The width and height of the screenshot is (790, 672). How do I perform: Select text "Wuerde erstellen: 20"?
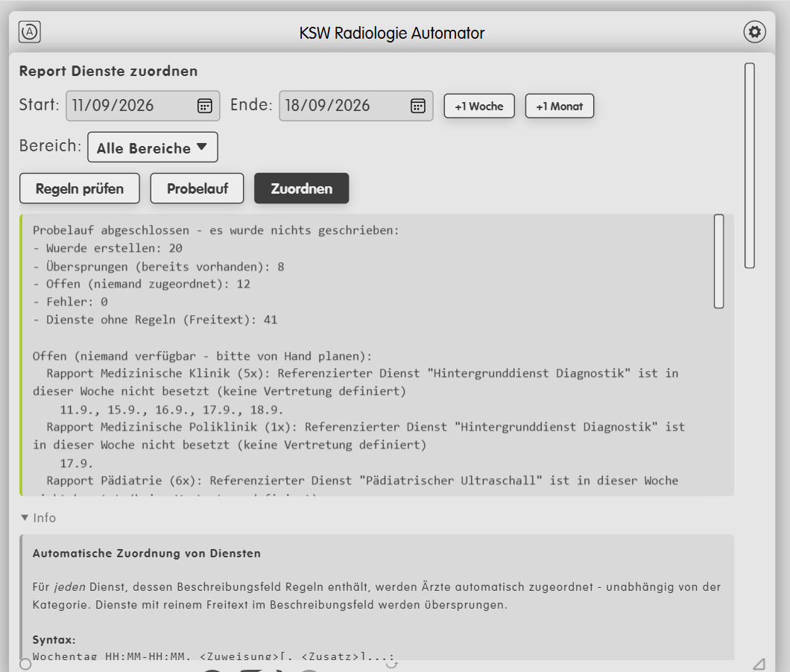click(114, 248)
